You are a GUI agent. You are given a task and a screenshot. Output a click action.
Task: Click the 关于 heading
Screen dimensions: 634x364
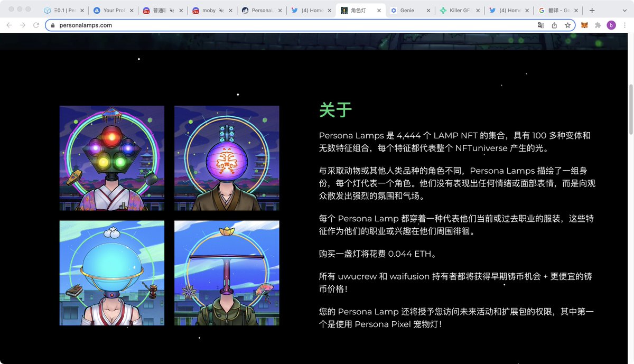click(335, 110)
